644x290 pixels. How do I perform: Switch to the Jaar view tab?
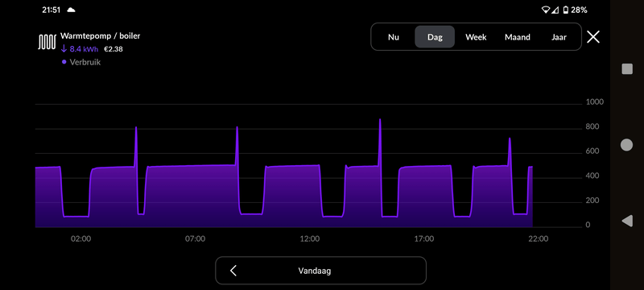tap(559, 37)
